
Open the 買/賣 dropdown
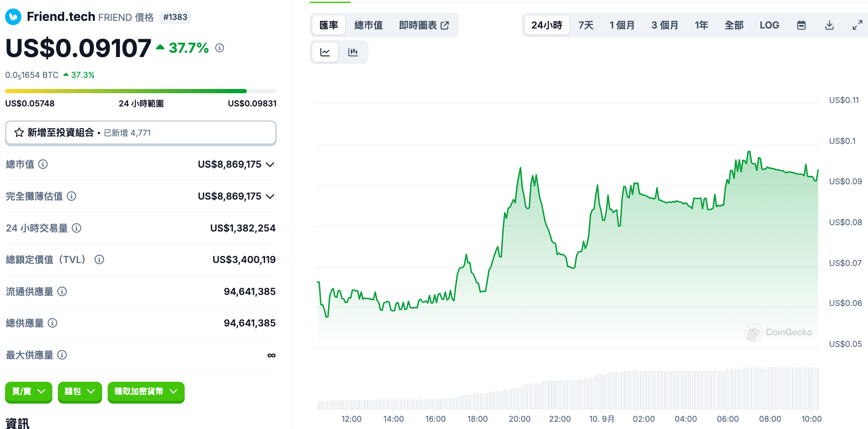tap(29, 392)
